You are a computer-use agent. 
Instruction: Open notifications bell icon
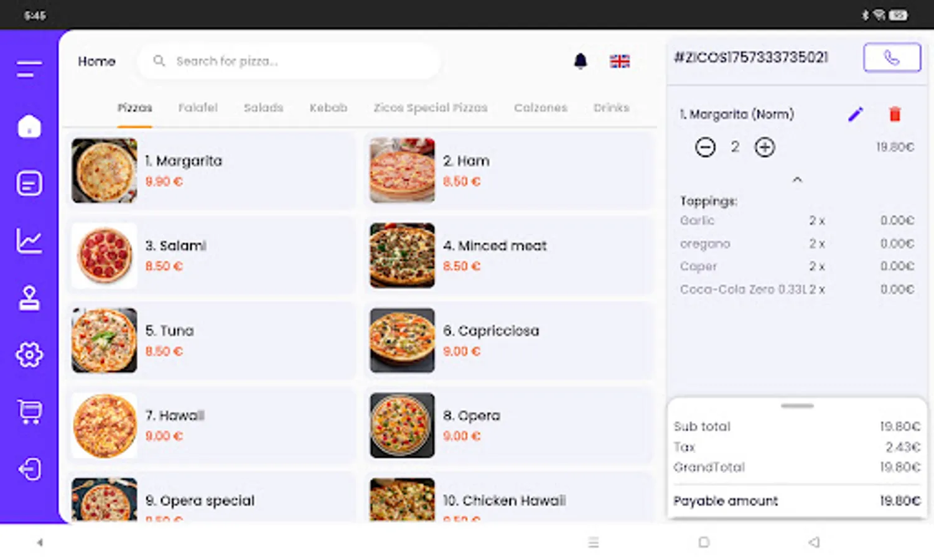[x=580, y=61]
